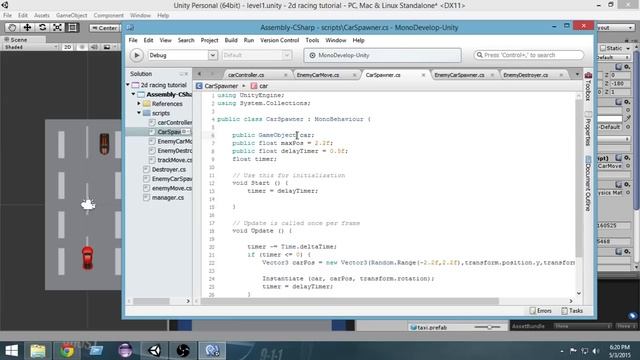This screenshot has height=360, width=640.
Task: Open File Explorer from taskbar
Action: [38, 351]
